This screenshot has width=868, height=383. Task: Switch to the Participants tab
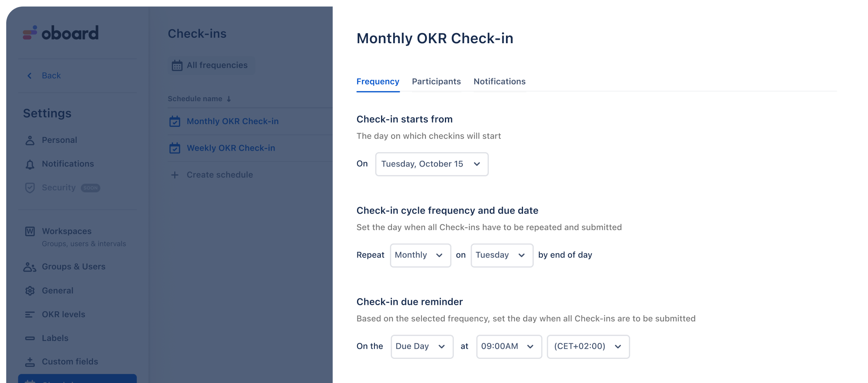pyautogui.click(x=436, y=82)
